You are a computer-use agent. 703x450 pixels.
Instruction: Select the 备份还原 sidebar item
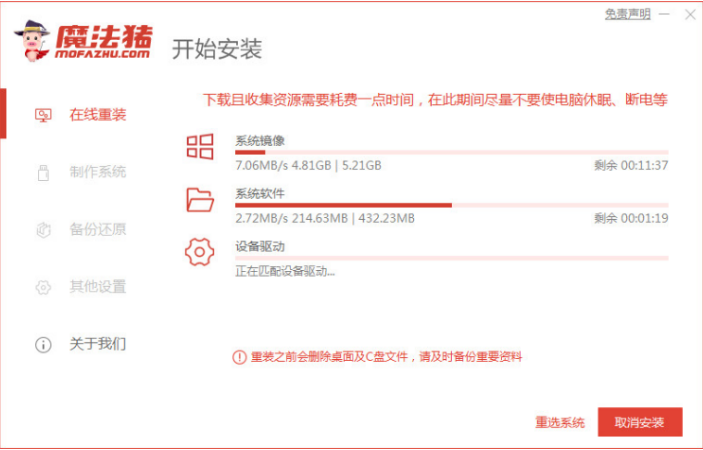coord(97,229)
